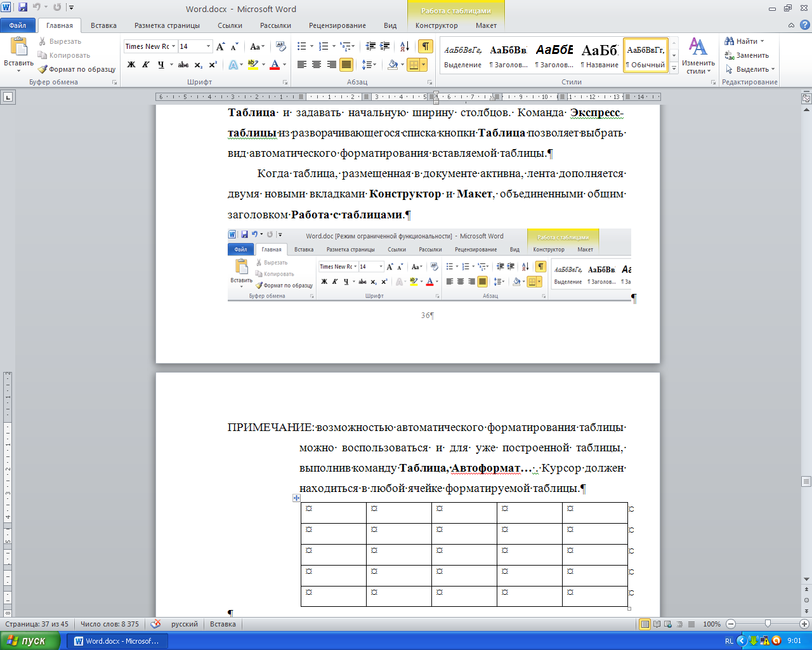
Task: Select Format Painter (Формат по образцу)
Action: point(77,69)
